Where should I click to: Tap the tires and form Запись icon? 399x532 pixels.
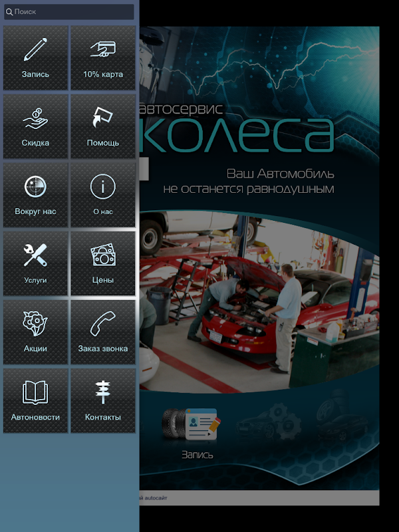(x=192, y=425)
